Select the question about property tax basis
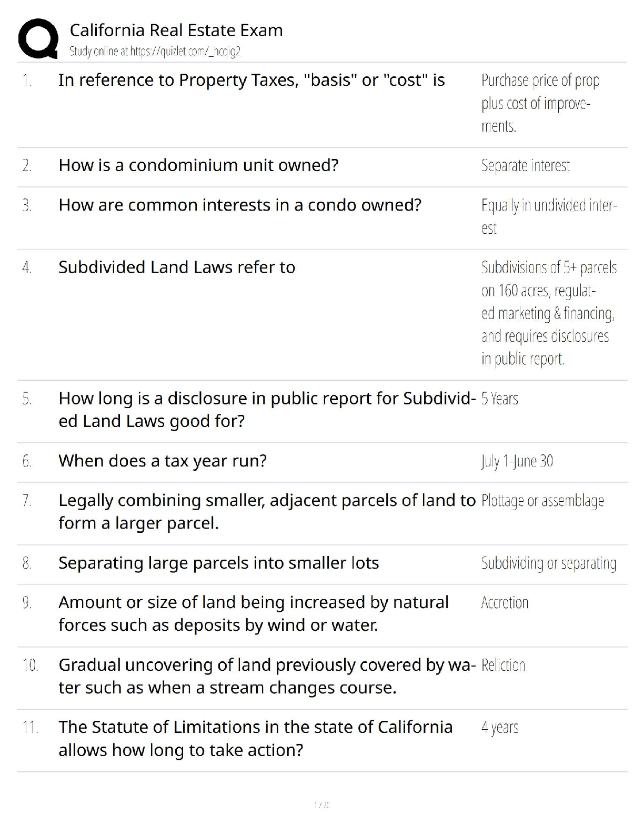The image size is (644, 834). [x=251, y=80]
